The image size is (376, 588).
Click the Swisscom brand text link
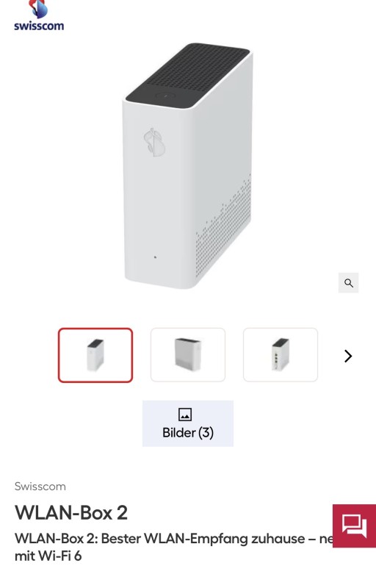[40, 487]
